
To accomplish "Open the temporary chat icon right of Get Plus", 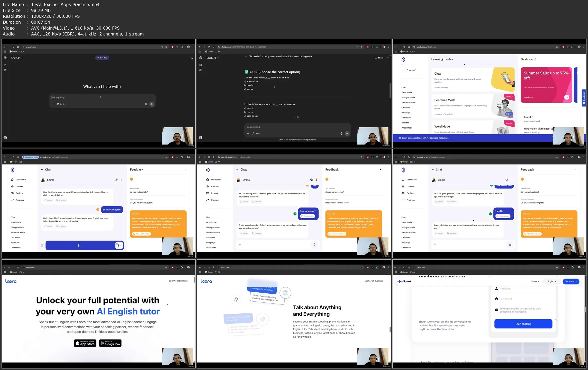I will coord(192,58).
